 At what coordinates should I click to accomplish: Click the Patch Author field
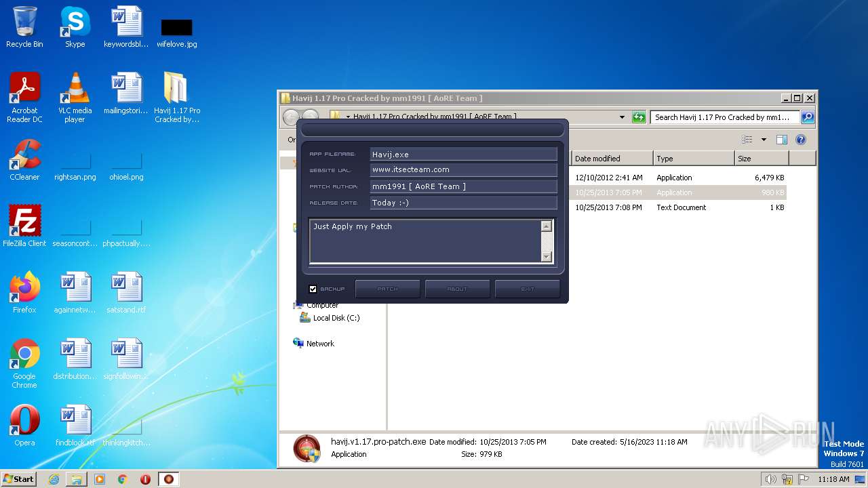pyautogui.click(x=463, y=186)
